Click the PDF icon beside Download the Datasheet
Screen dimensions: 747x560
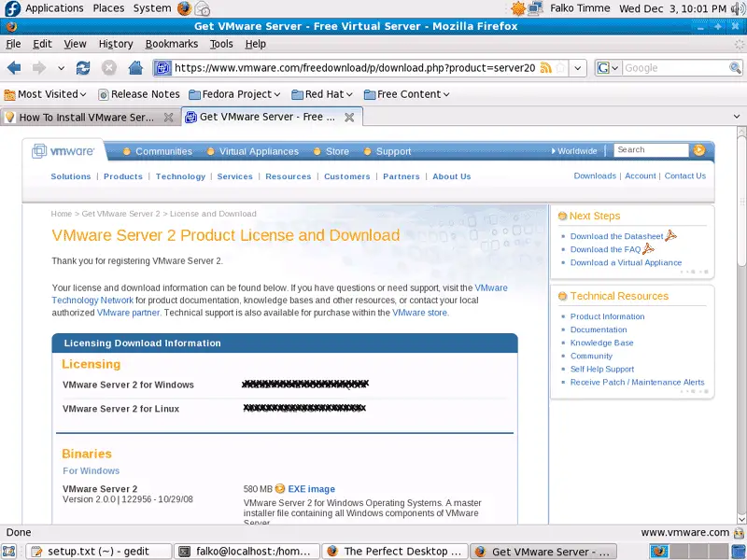[670, 235]
